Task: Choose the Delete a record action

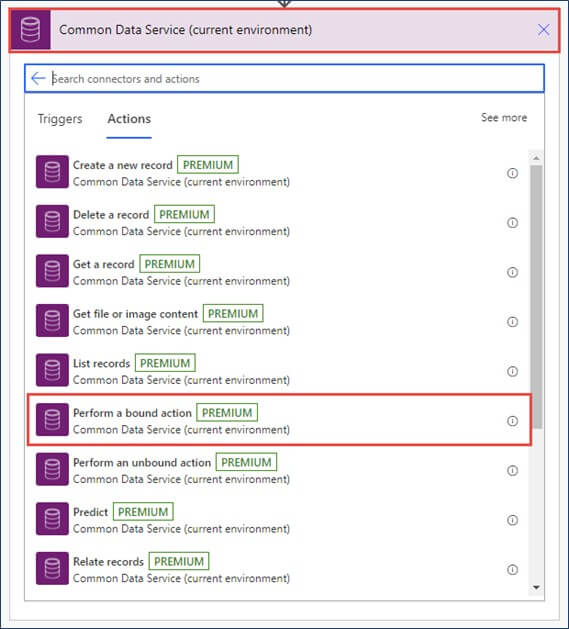Action: 279,222
